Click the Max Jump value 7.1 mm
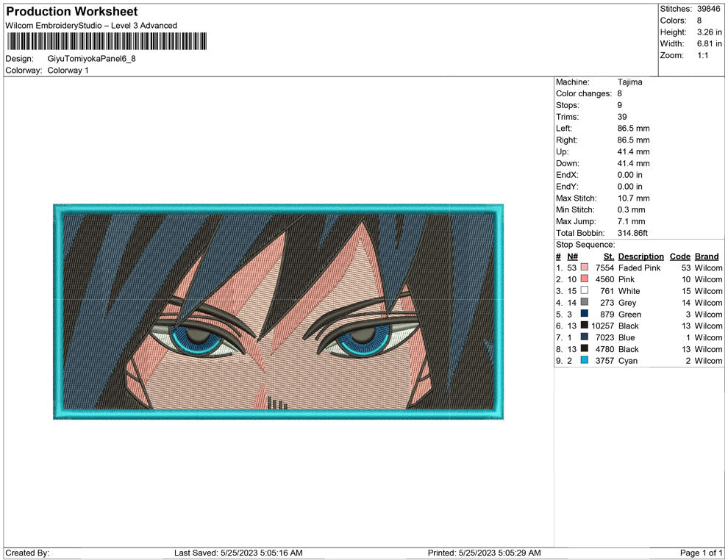728x560 pixels. (x=631, y=221)
